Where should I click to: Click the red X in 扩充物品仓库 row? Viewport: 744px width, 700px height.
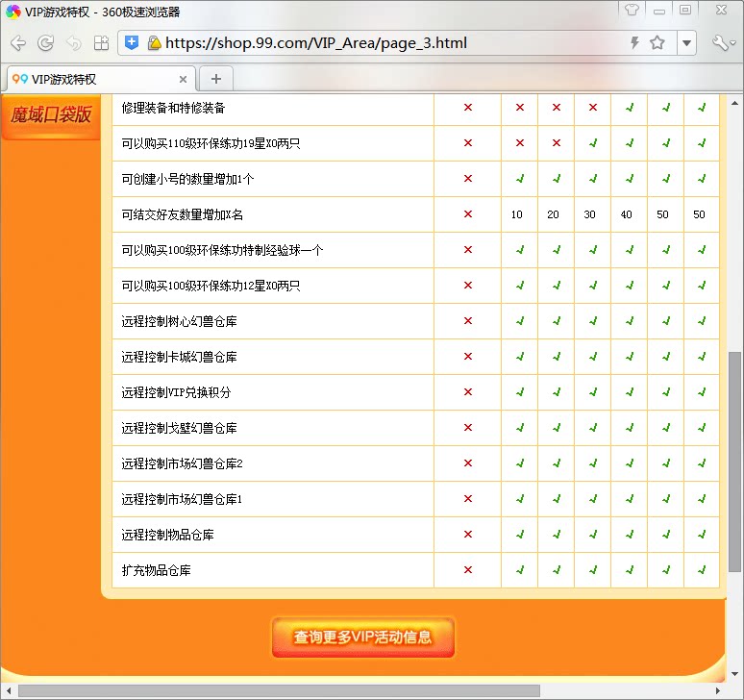click(x=468, y=569)
